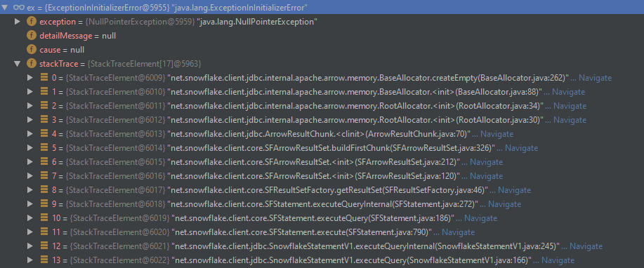Viewport: 644px width, 268px height.
Task: Click the array element icon for index 13
Action: tap(44, 260)
